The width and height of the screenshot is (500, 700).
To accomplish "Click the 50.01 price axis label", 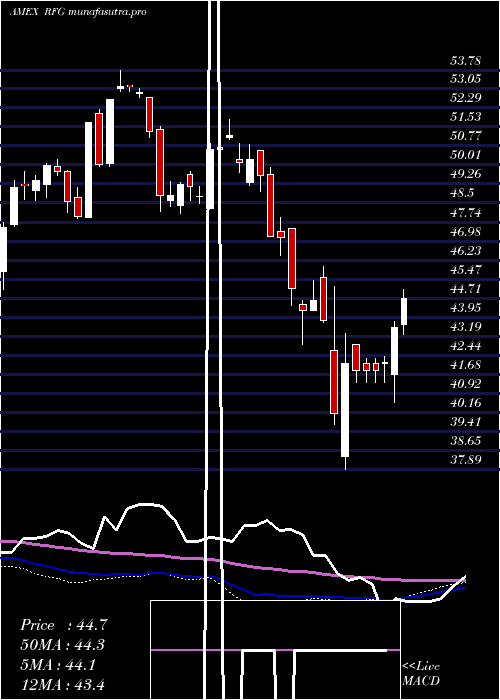I will pyautogui.click(x=465, y=155).
